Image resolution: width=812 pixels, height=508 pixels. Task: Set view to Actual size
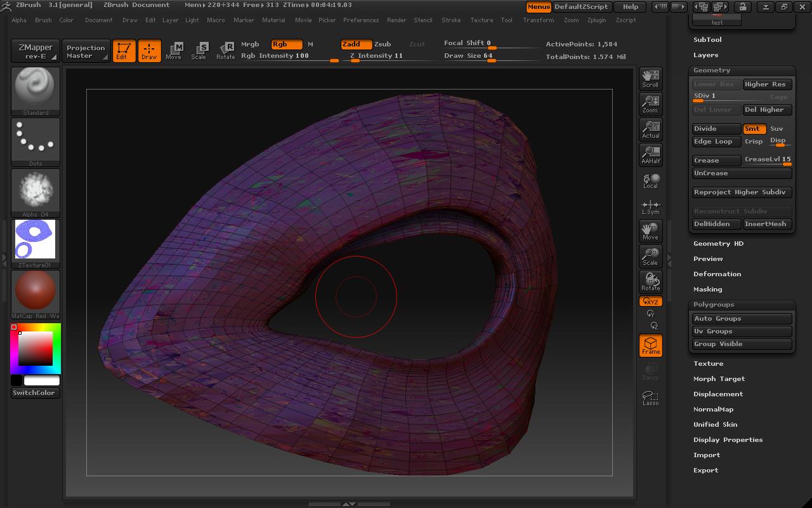650,129
